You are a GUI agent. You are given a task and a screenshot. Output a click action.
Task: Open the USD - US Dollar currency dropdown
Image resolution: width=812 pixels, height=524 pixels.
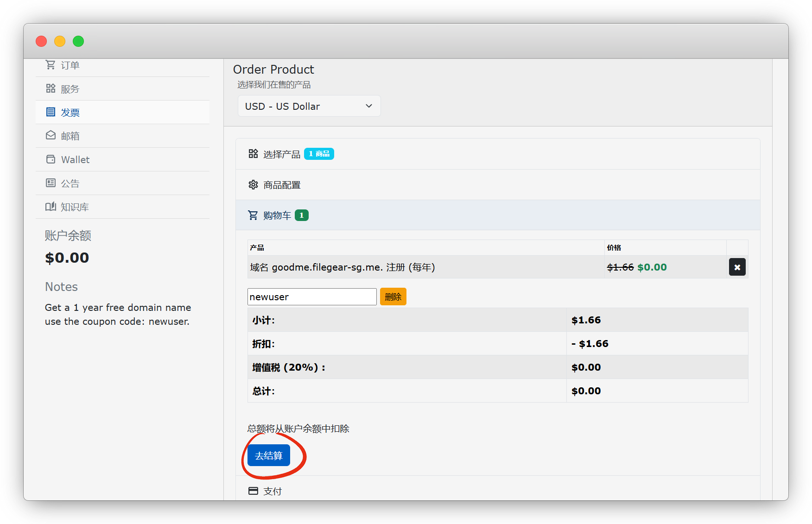pos(309,106)
